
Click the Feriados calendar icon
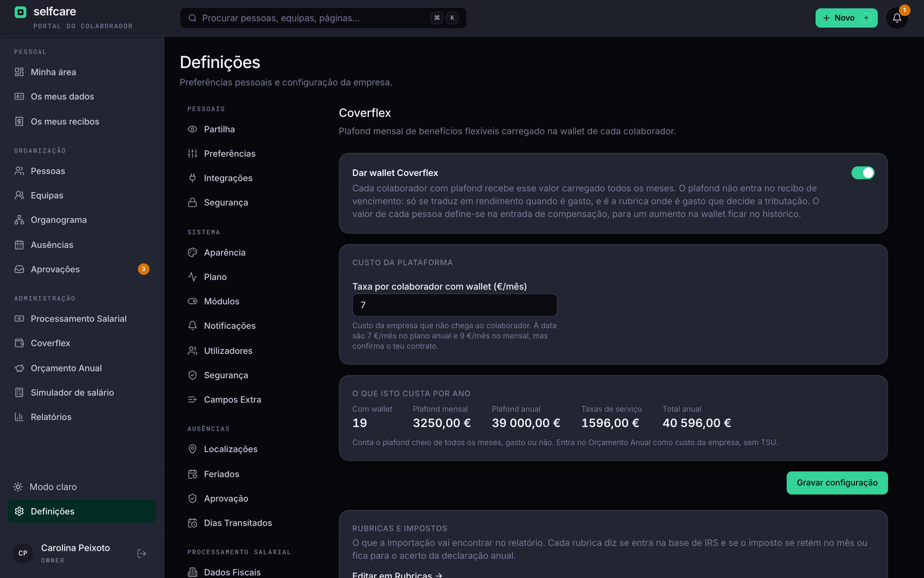(193, 474)
